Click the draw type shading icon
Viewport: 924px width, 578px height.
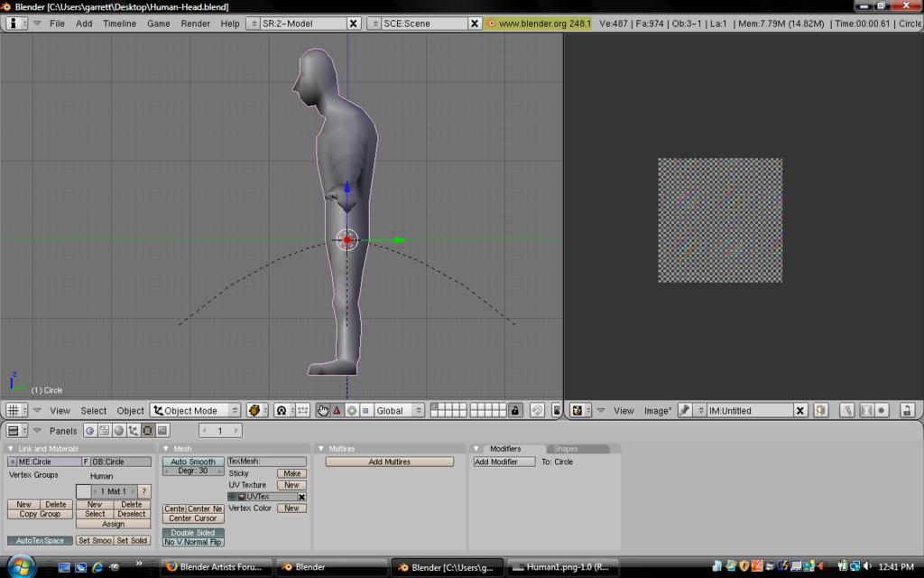point(257,411)
